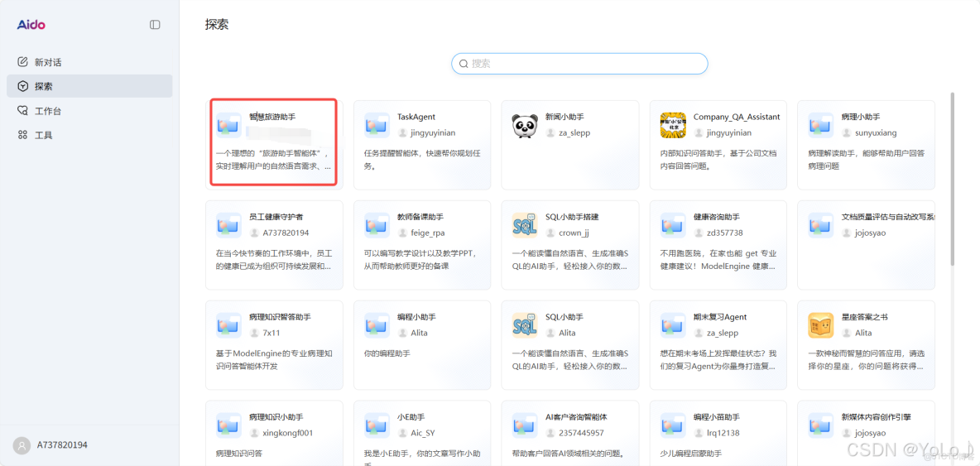
Task: Open the 新闻小助手 card title
Action: point(564,117)
